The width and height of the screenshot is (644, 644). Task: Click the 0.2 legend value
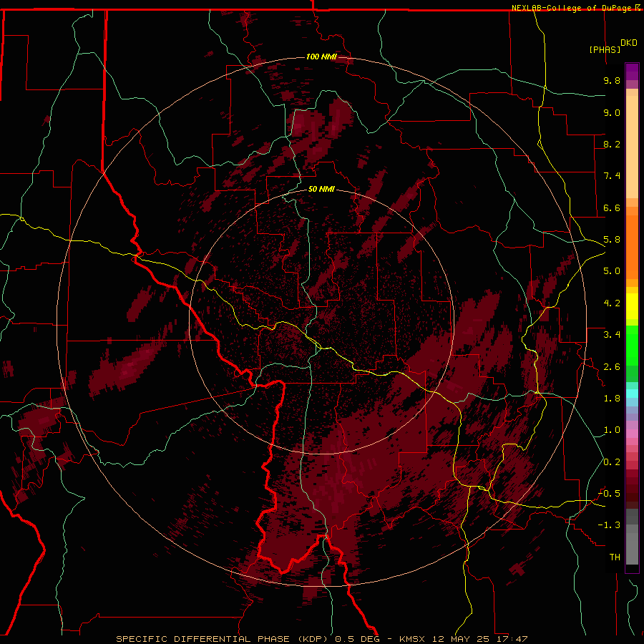click(x=612, y=462)
